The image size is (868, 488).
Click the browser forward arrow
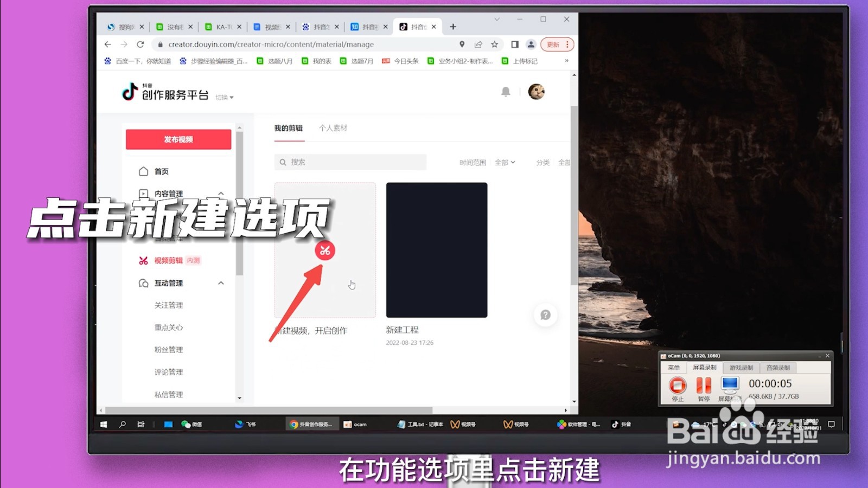pos(124,44)
